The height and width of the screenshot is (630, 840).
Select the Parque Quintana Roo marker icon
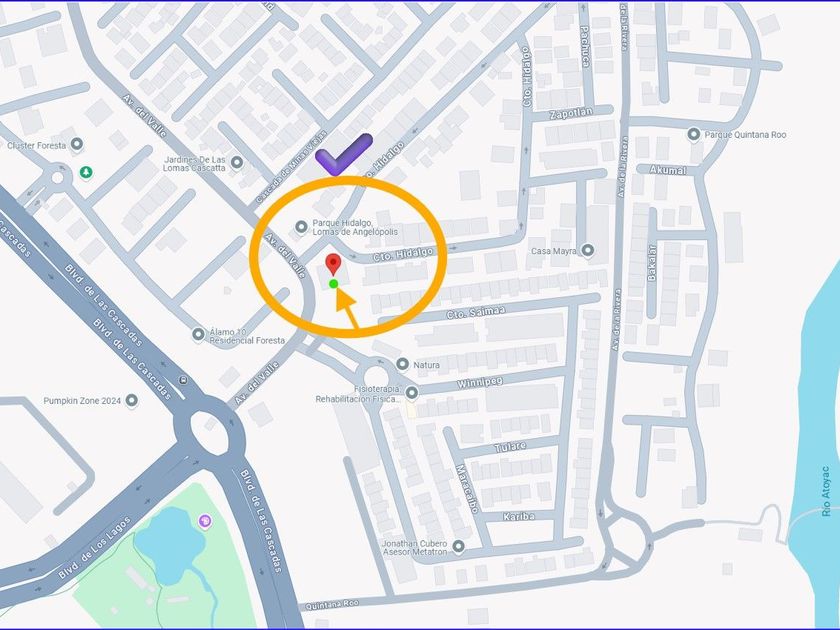(x=694, y=134)
